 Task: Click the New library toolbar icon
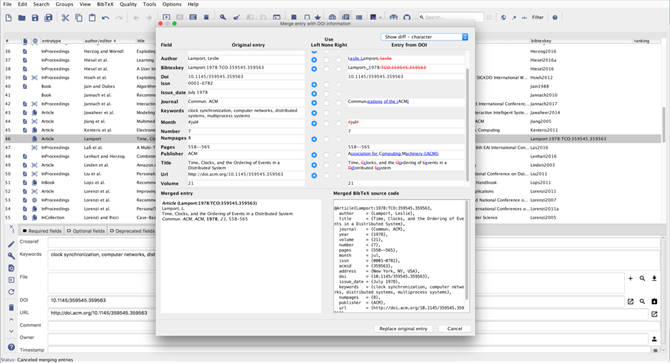tap(9, 18)
